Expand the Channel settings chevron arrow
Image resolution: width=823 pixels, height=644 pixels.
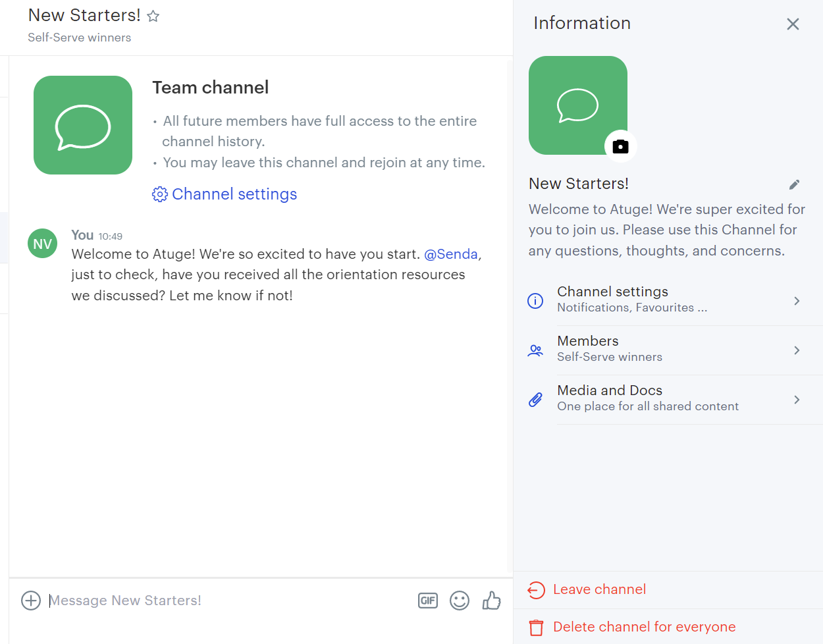click(797, 301)
